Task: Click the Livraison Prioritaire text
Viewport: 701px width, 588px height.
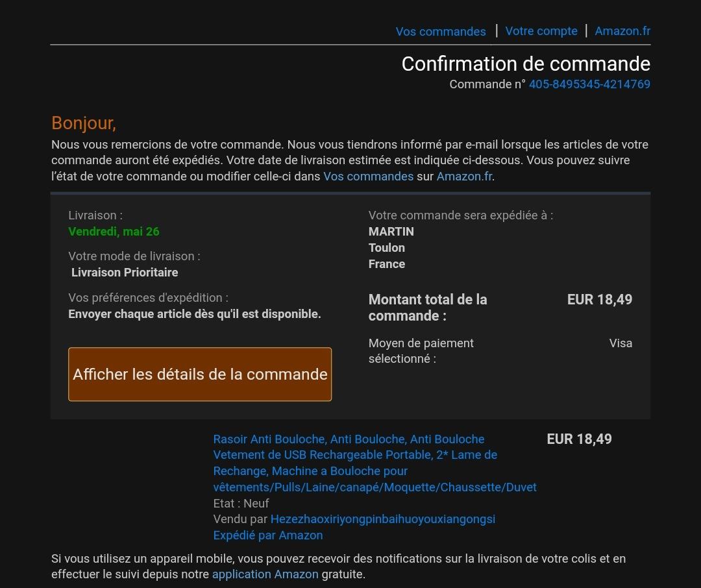Action: [125, 273]
